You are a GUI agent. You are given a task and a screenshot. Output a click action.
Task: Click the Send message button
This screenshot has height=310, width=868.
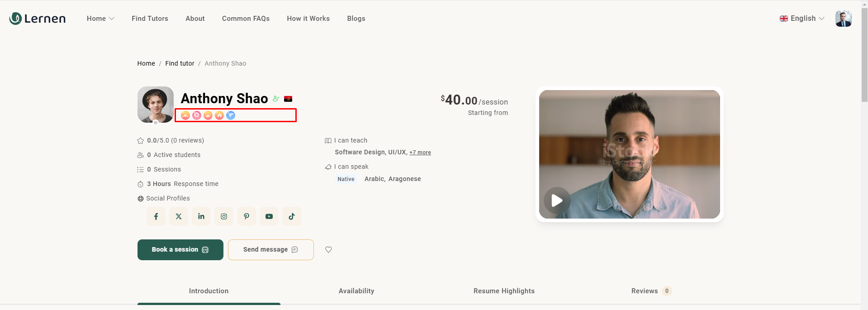click(270, 250)
